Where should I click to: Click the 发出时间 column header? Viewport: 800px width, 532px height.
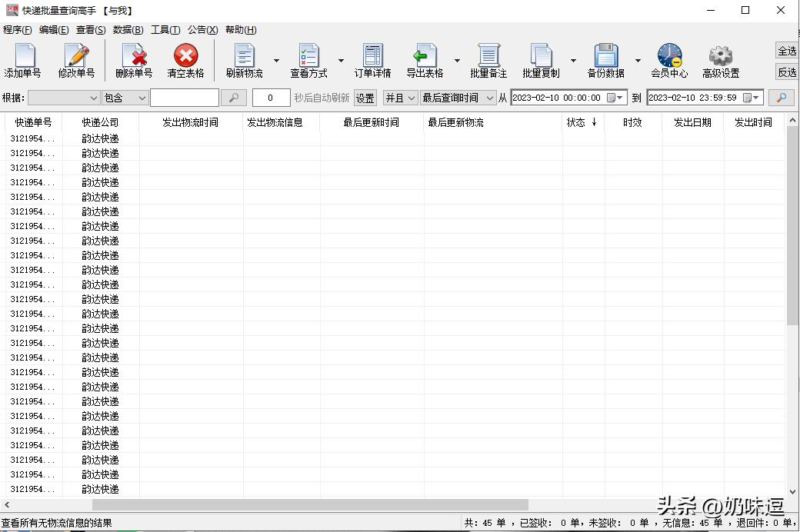pos(754,122)
